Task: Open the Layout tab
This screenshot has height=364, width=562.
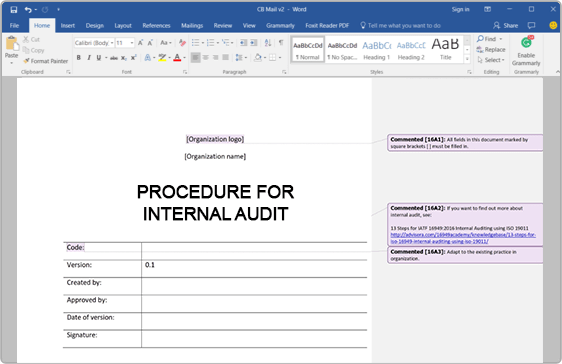Action: click(123, 25)
